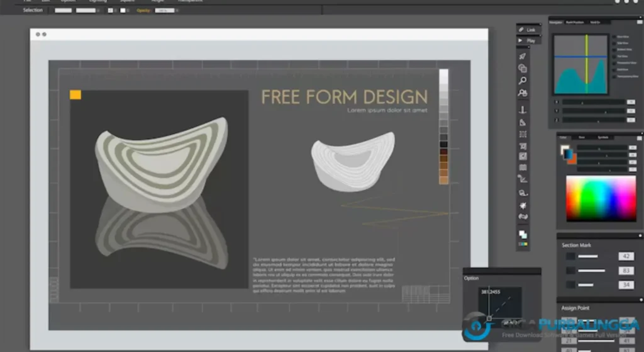Click the dark swatch beside value 34
Screen dimensions: 644x352
[570, 285]
